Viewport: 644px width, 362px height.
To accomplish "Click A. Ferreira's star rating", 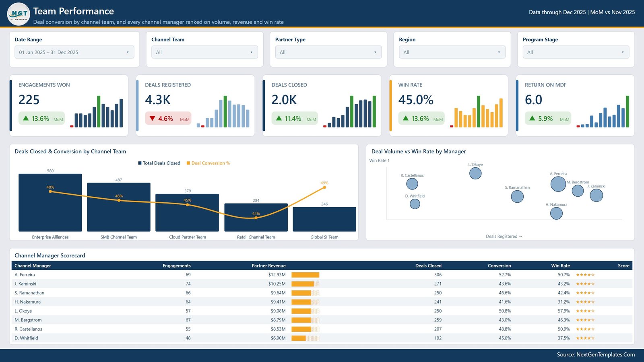I will (585, 275).
